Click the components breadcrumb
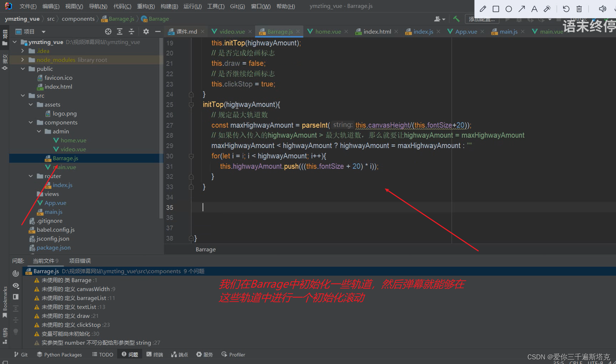Screen dimensions: 616x364 pyautogui.click(x=78, y=19)
